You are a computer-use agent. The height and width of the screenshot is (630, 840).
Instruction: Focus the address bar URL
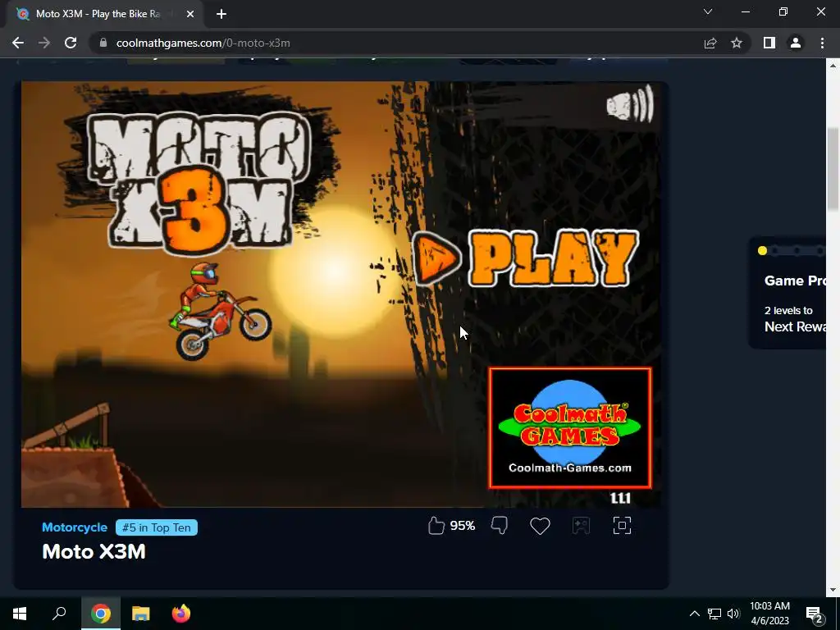(203, 43)
